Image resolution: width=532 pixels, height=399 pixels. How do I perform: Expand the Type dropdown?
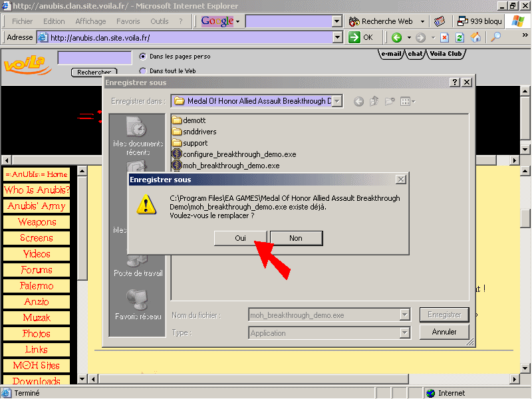pos(404,333)
